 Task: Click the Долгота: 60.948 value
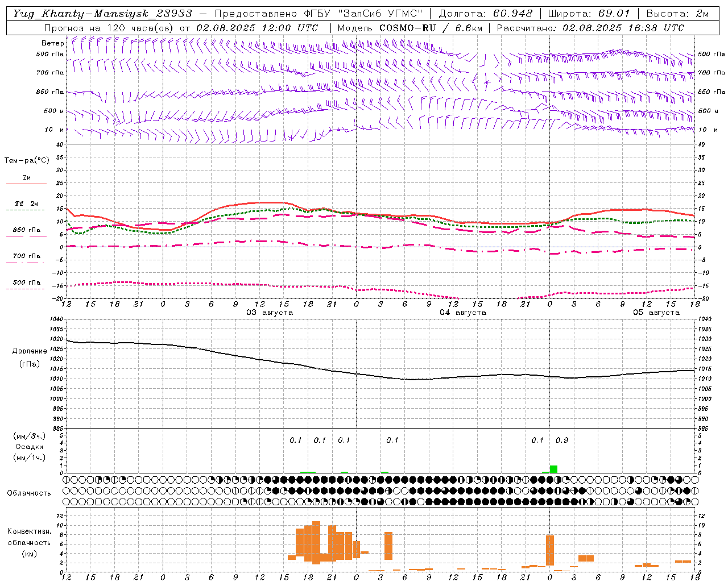pyautogui.click(x=486, y=14)
